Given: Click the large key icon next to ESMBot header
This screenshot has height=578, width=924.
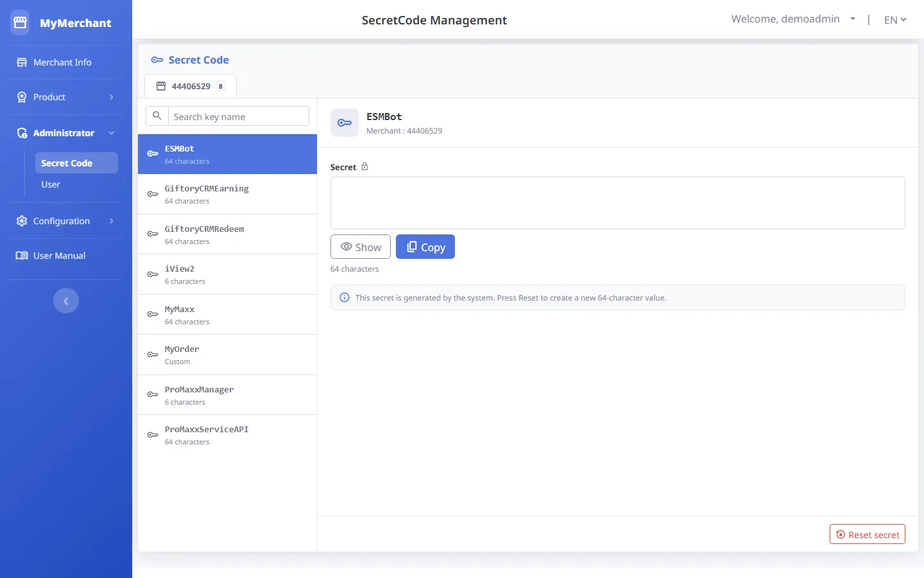Looking at the screenshot, I should pyautogui.click(x=345, y=123).
